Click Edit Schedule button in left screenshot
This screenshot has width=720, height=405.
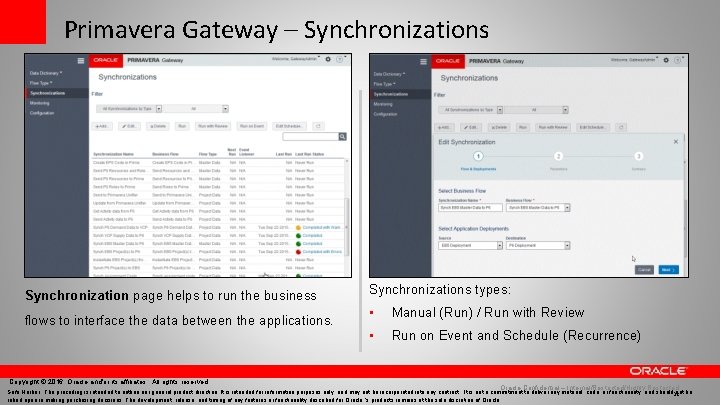tap(289, 126)
